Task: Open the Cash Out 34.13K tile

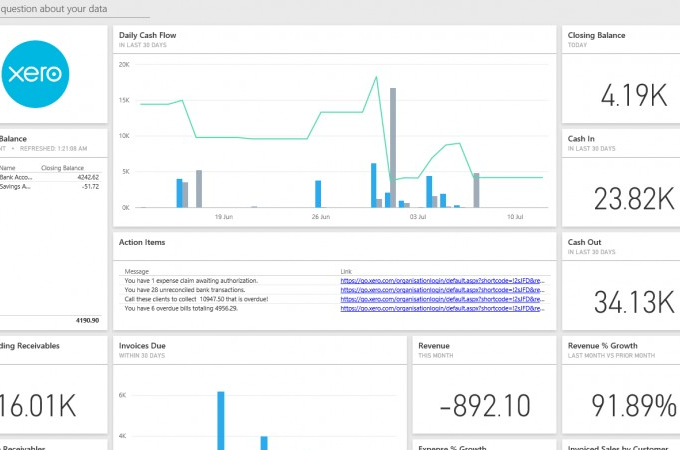Action: click(620, 283)
